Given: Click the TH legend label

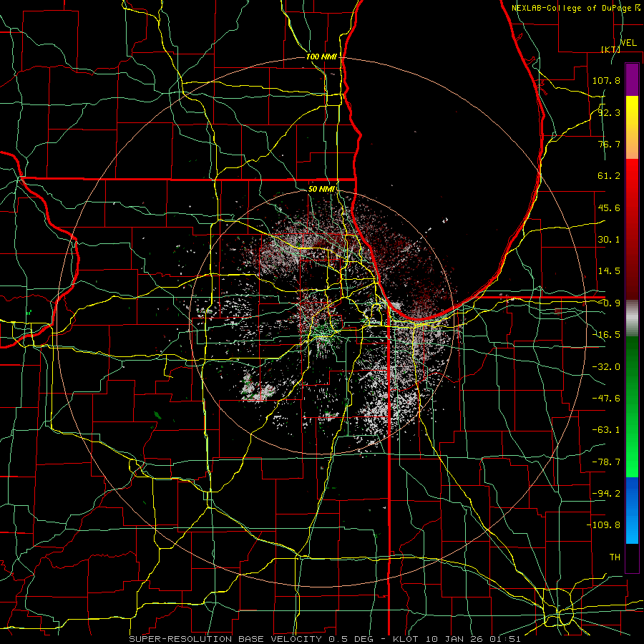Looking at the screenshot, I should point(615,557).
